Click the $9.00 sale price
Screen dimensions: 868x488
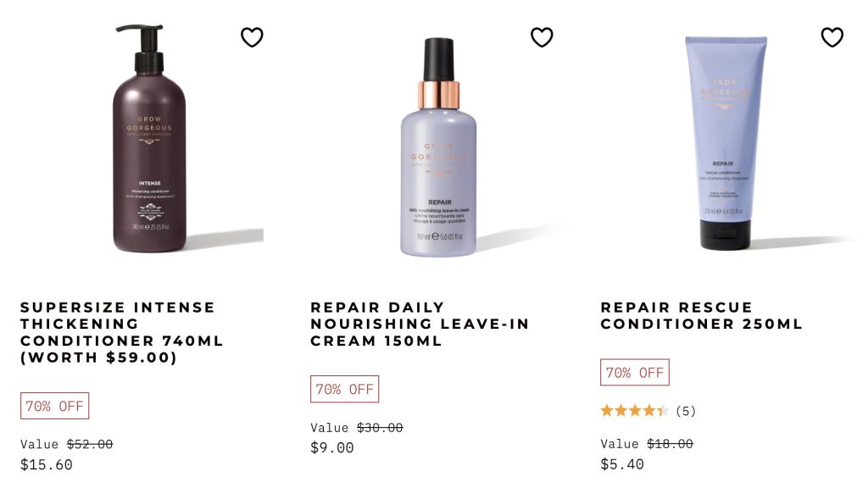(332, 447)
